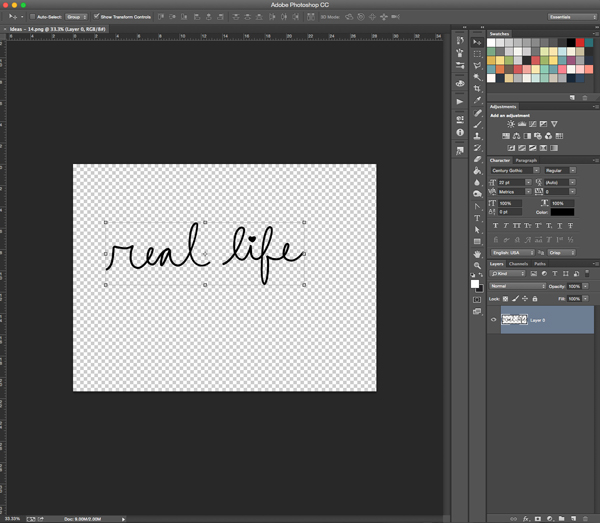The height and width of the screenshot is (523, 600).
Task: Select the Lasso tool
Action: (x=478, y=65)
